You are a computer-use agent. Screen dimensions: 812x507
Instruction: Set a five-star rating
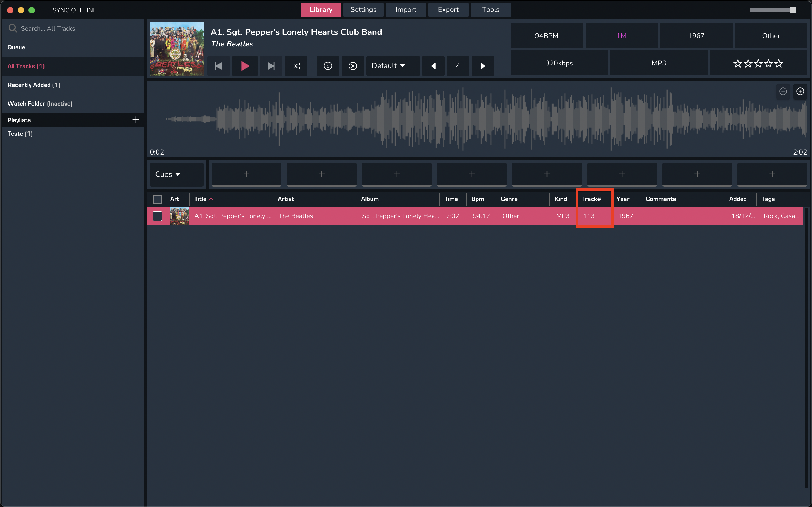tap(779, 63)
